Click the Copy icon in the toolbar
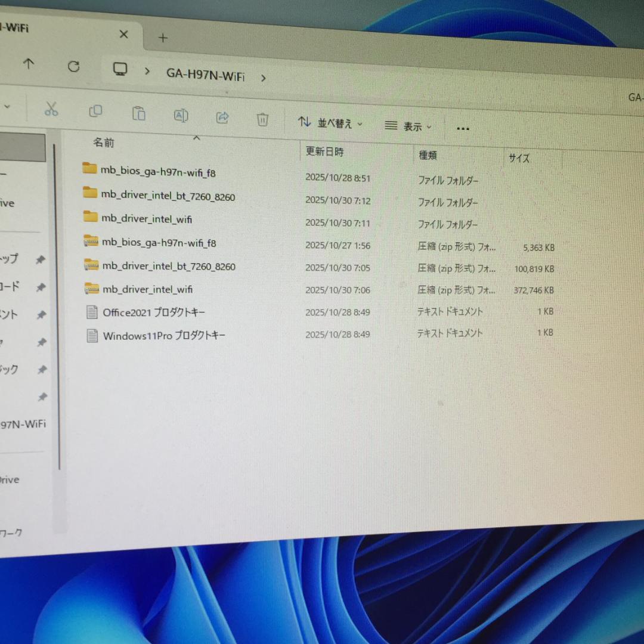This screenshot has height=644, width=644. 95,112
